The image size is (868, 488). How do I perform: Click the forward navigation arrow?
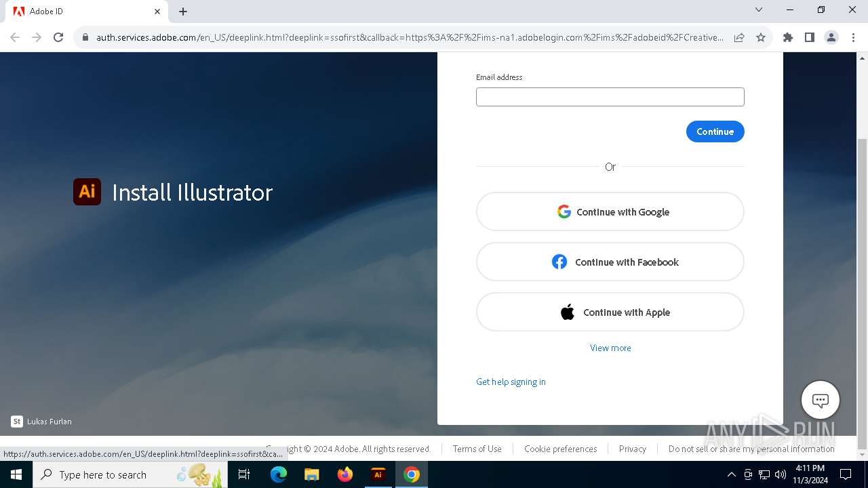coord(37,37)
